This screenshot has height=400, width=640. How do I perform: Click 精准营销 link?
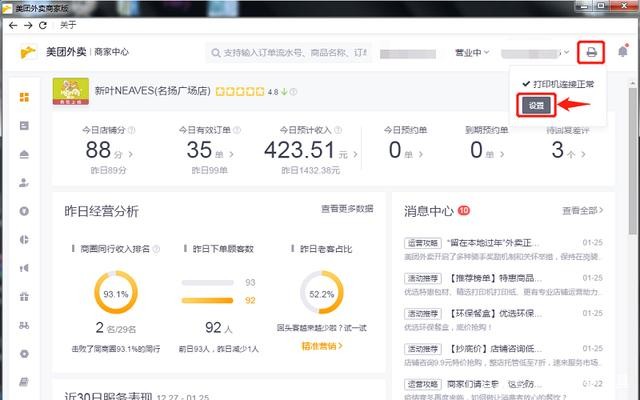322,346
